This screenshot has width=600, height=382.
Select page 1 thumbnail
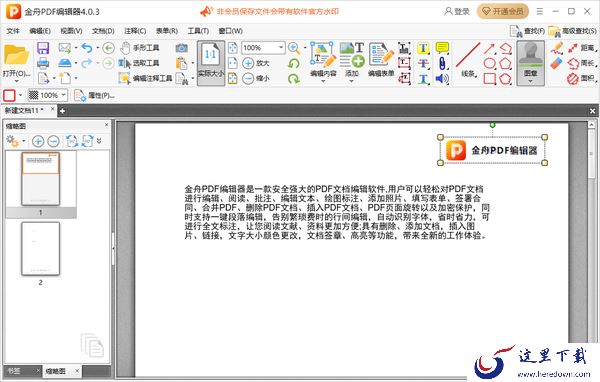[41, 179]
